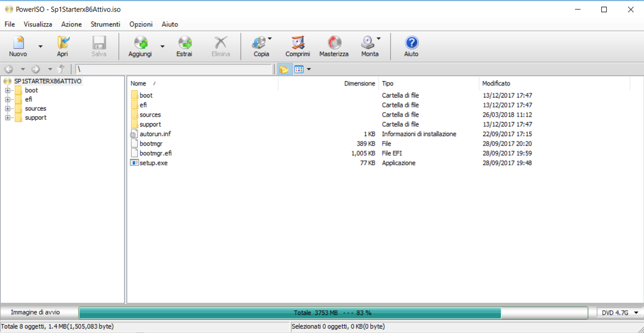Click the Aggiungi toolbar icon
The image size is (644, 333).
[140, 43]
